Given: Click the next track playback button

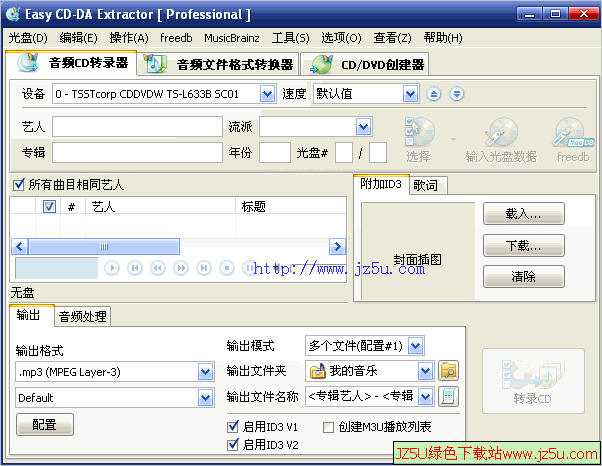Looking at the screenshot, I should [204, 268].
